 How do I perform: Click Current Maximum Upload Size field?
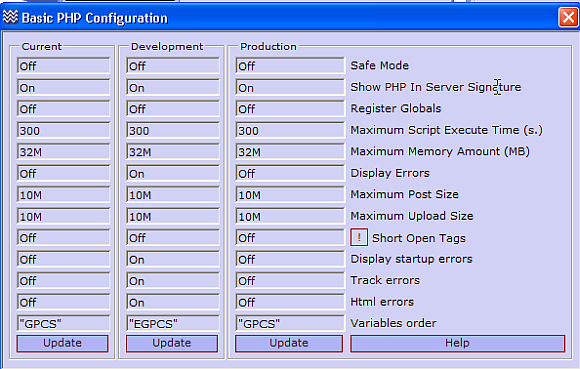coord(63,216)
